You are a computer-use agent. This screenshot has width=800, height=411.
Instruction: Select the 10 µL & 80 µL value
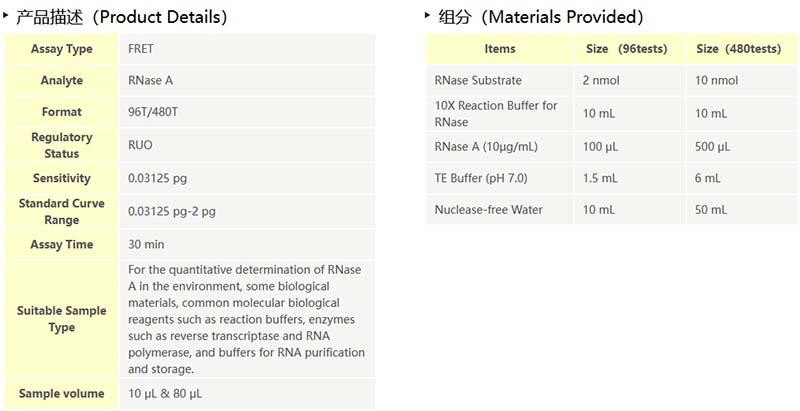coord(165,393)
